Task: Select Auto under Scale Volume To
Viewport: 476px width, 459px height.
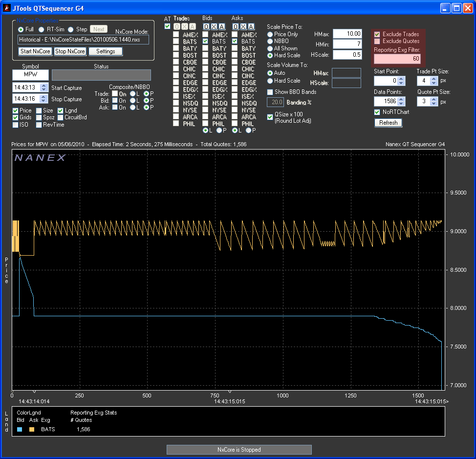Action: (270, 73)
